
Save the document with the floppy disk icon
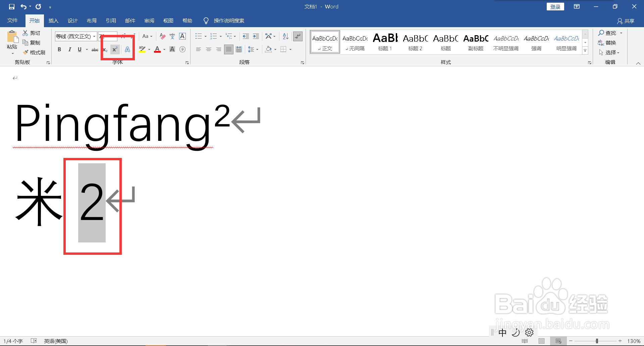tap(12, 7)
